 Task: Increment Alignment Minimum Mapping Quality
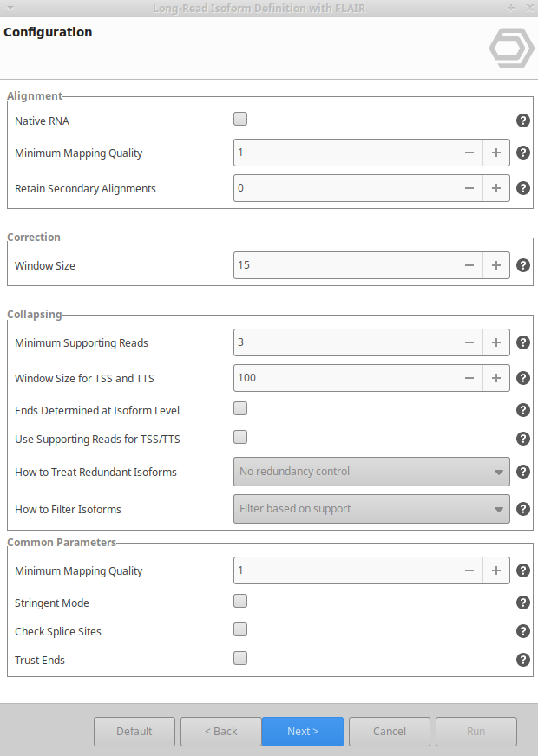coord(496,153)
